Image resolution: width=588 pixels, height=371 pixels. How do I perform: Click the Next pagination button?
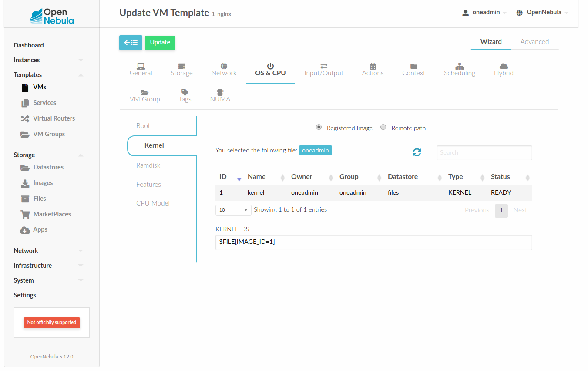coord(520,210)
